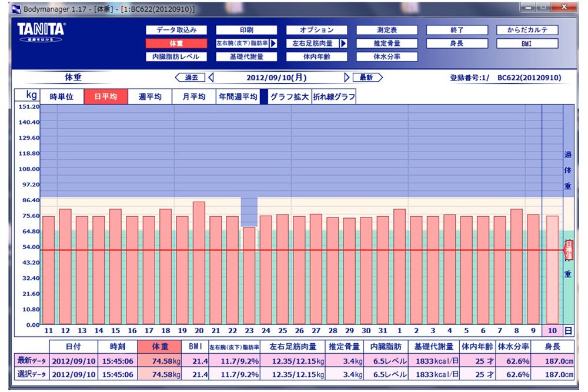Image resolution: width=588 pixels, height=392 pixels.
Task: Expand arrow beside 左右腕(皮下)脂肪率
Action: [x=273, y=43]
